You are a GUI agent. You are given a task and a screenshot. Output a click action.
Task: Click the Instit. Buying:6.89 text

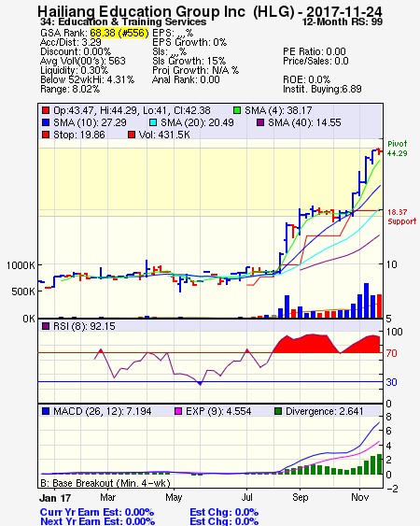(x=322, y=90)
